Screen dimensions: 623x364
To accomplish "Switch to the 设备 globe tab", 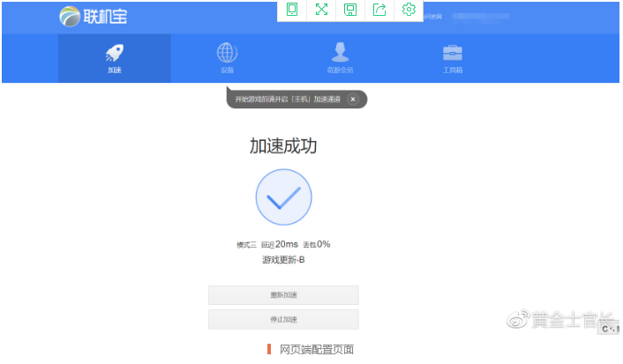I will point(228,58).
